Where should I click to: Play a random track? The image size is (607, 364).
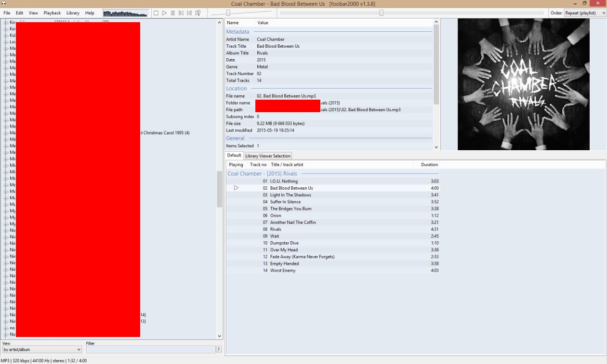point(198,13)
